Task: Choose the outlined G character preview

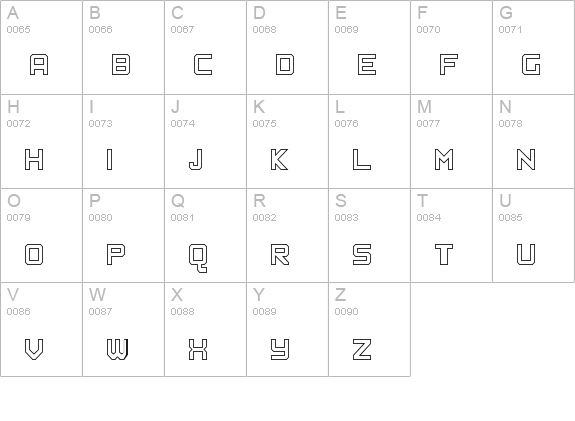Action: pyautogui.click(x=531, y=65)
